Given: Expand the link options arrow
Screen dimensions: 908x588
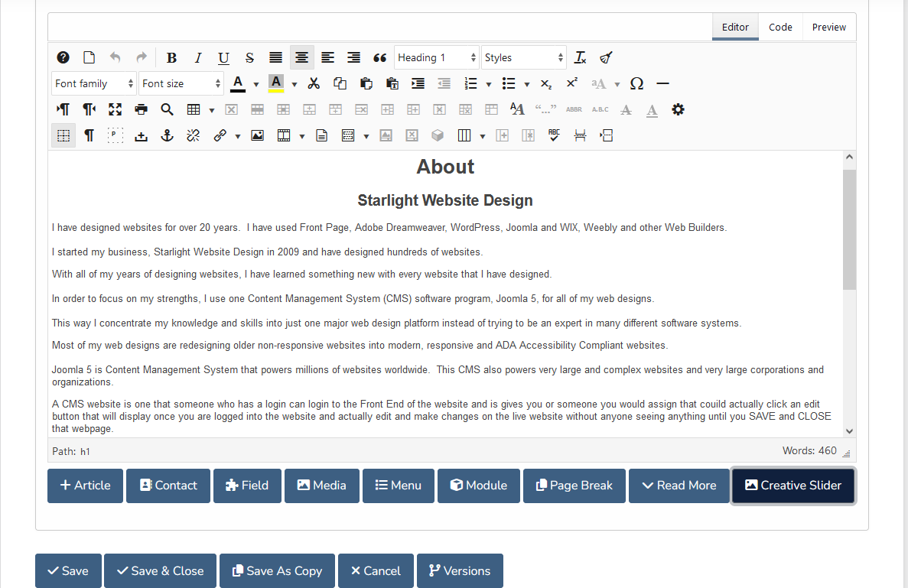Looking at the screenshot, I should [x=237, y=137].
